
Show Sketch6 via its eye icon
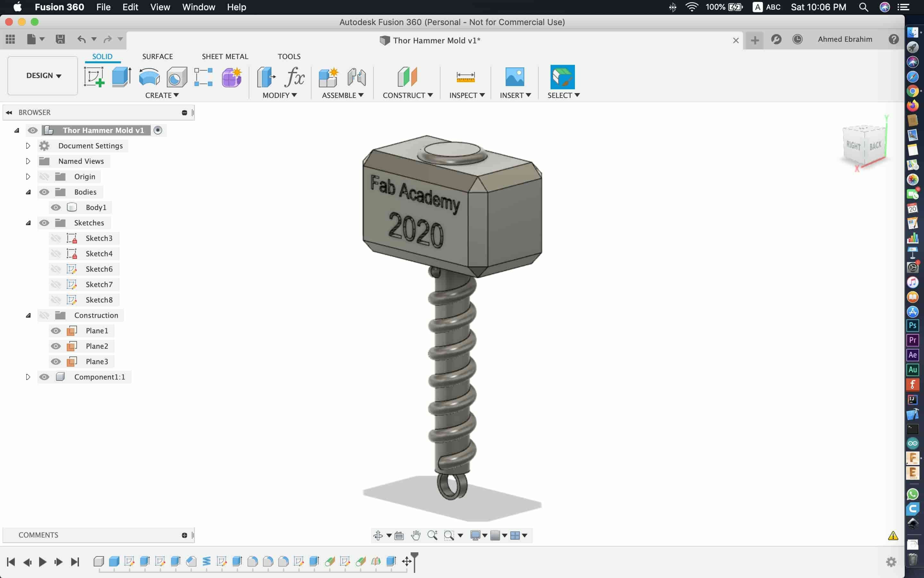click(56, 269)
